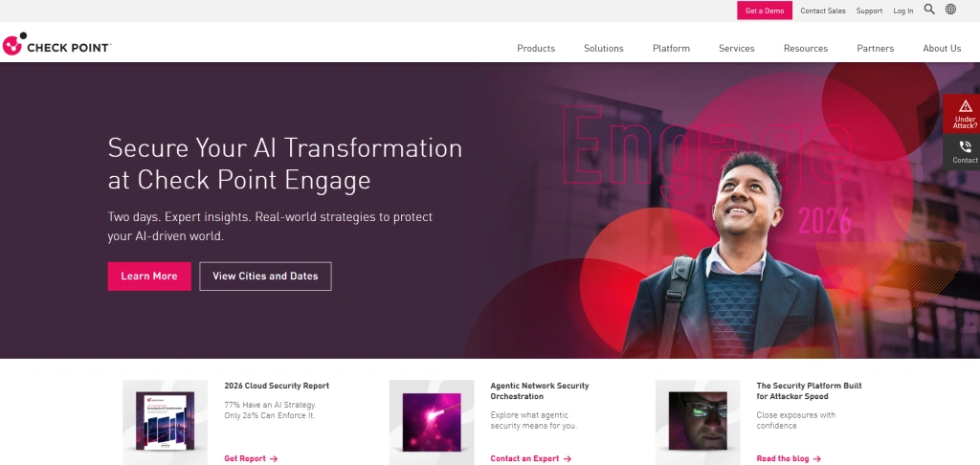Viewport: 980px width, 465px height.
Task: Click the 2026 Cloud Security Report thumbnail
Action: pyautogui.click(x=165, y=422)
